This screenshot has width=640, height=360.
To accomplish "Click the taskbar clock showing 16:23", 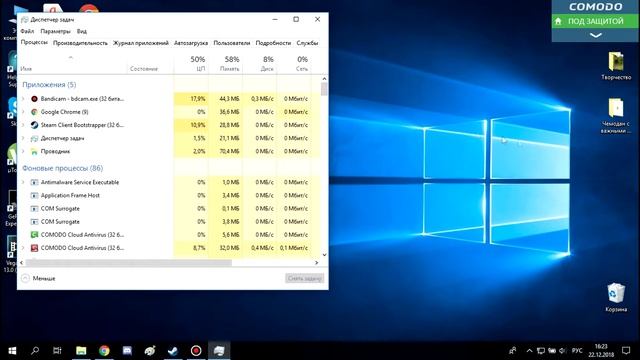I will point(601,351).
